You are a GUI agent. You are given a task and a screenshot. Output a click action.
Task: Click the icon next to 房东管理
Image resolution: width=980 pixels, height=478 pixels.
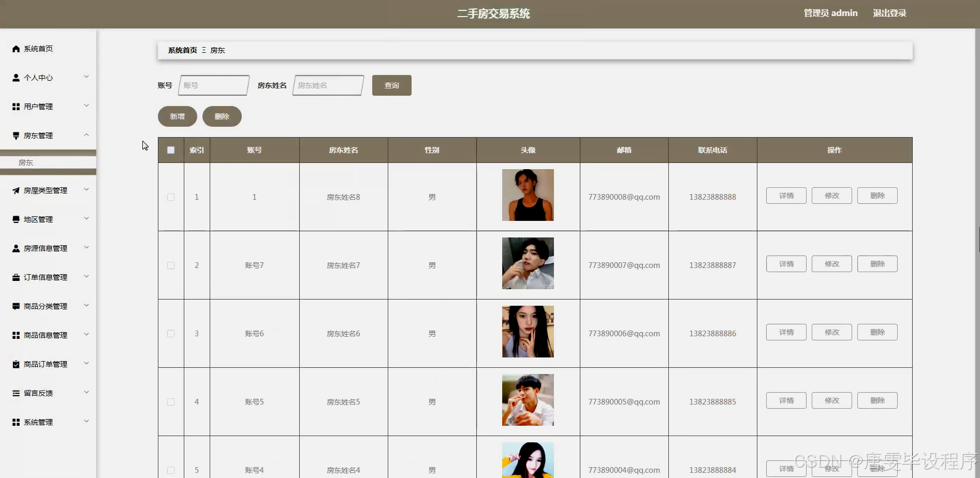click(16, 136)
